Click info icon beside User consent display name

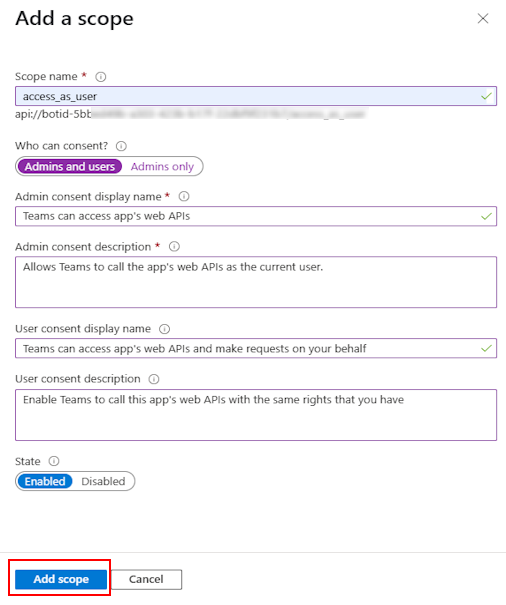(165, 329)
